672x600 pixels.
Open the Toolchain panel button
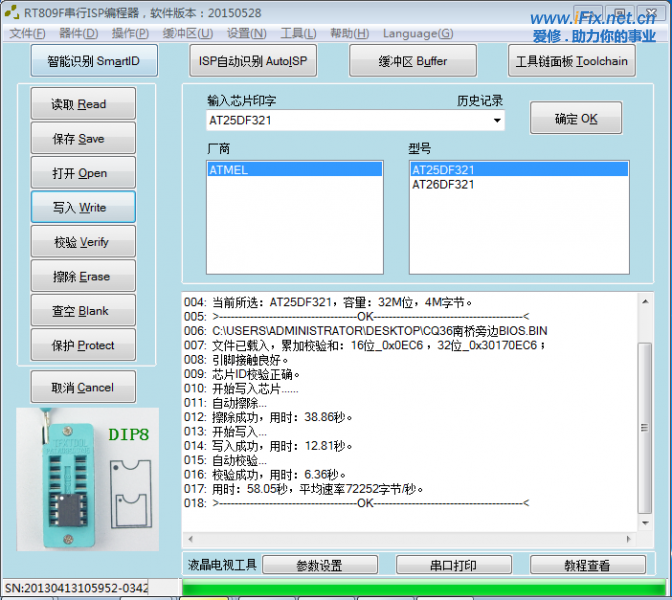coord(571,61)
